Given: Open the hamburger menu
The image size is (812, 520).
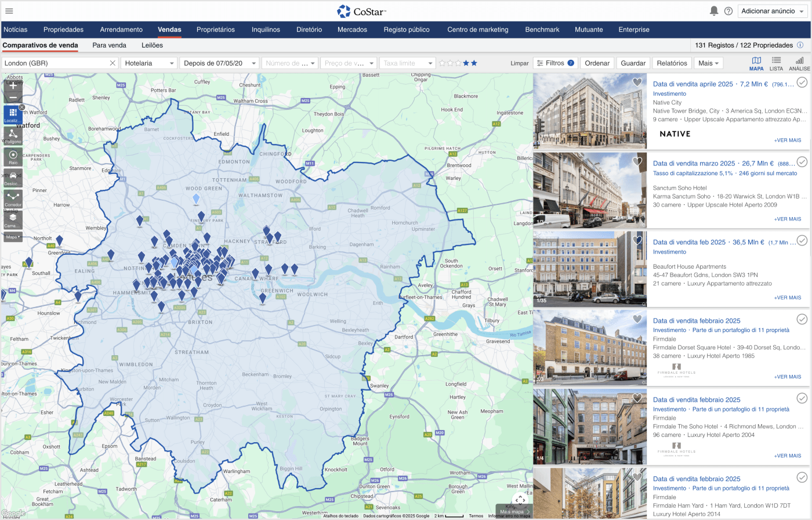Looking at the screenshot, I should (9, 11).
